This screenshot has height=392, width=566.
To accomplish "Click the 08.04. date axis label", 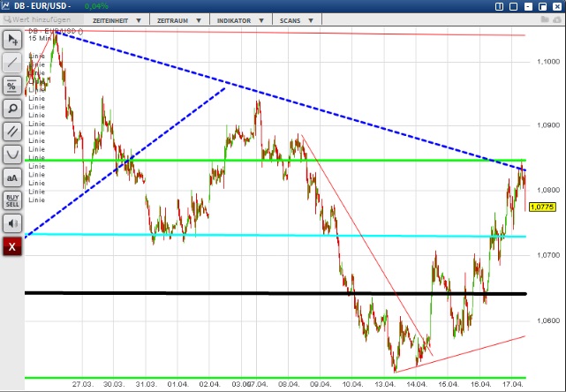I will tap(289, 384).
